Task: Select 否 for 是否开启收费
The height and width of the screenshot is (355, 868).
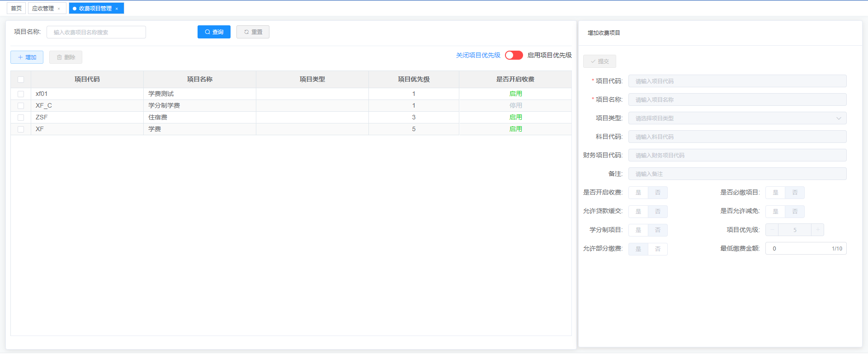Action: coord(658,193)
